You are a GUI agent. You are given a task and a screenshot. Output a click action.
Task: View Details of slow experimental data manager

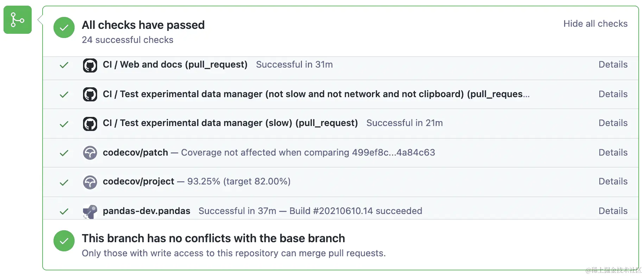tap(613, 123)
